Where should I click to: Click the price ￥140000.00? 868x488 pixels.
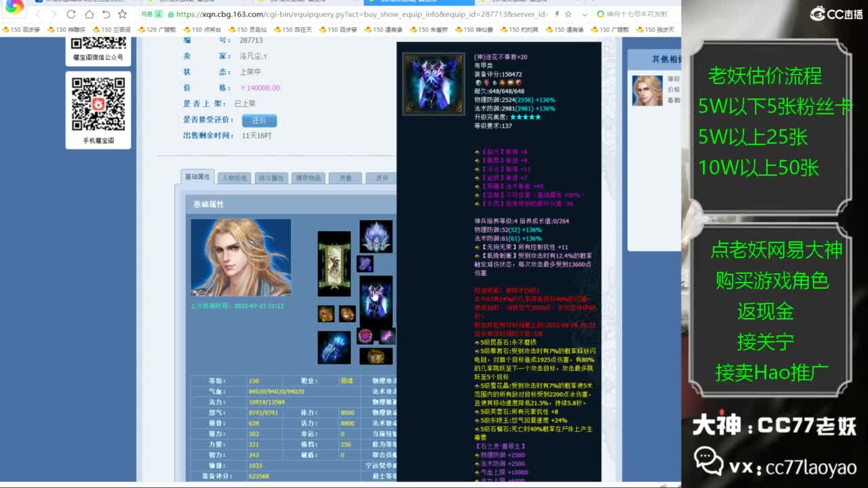pyautogui.click(x=260, y=88)
